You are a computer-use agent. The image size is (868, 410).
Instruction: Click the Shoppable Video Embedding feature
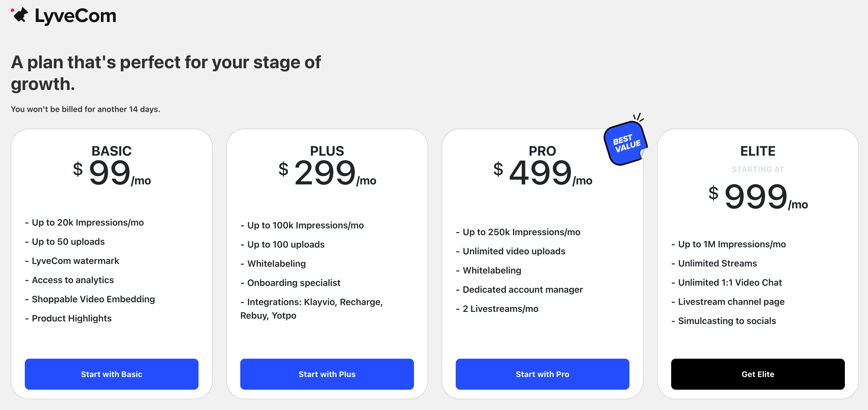[x=93, y=299]
